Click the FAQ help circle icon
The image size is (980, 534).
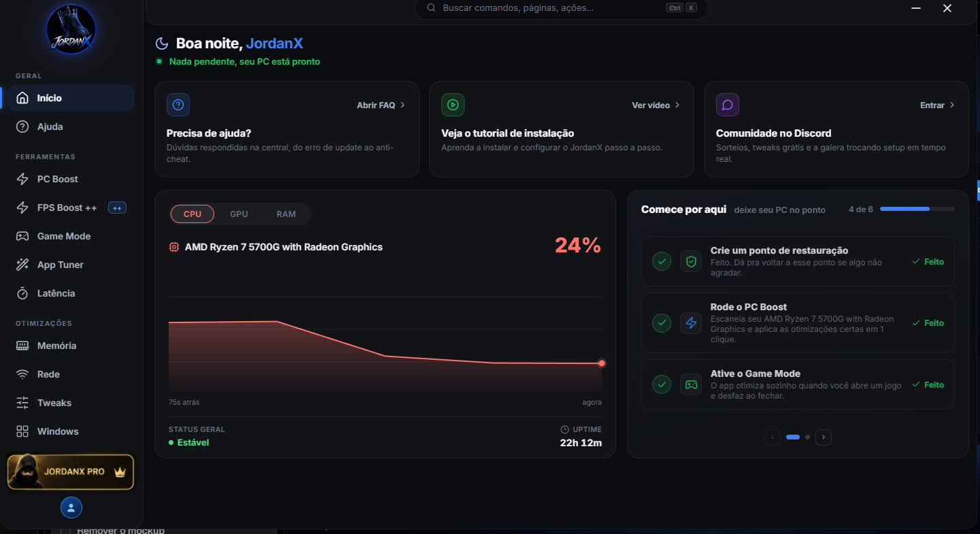(x=178, y=105)
